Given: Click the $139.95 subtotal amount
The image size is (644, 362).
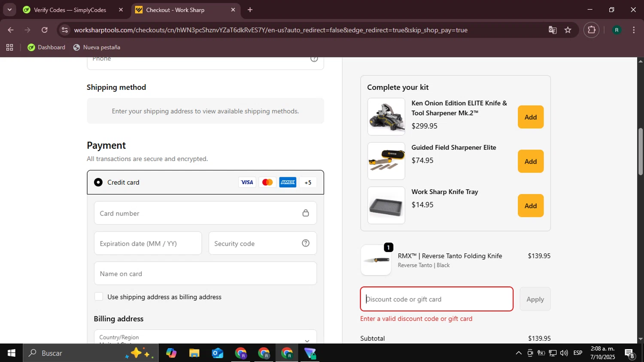Looking at the screenshot, I should [x=539, y=338].
